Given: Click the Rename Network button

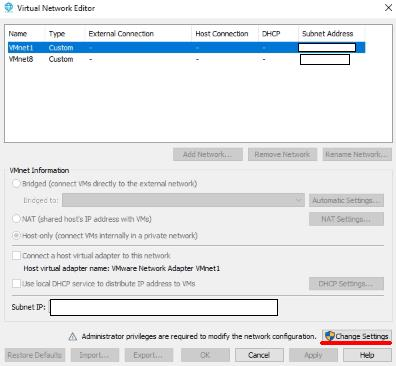Looking at the screenshot, I should (x=357, y=155).
